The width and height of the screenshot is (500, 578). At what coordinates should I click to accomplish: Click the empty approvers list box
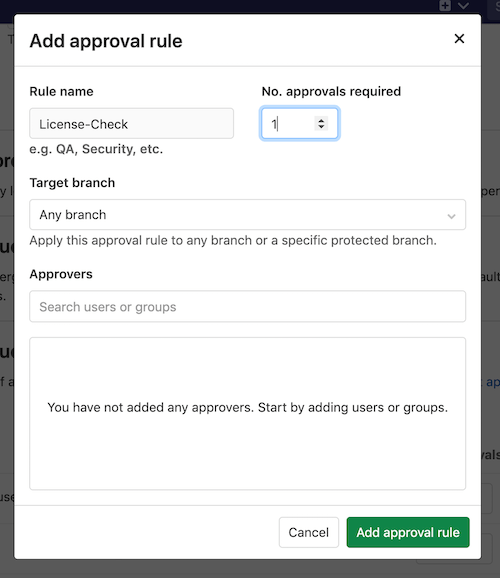point(247,414)
